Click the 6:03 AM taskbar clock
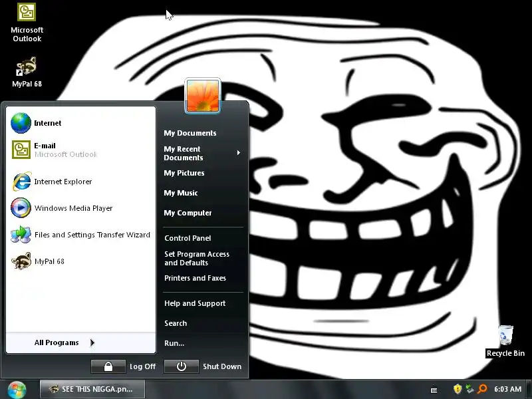The width and height of the screenshot is (532, 399). [x=507, y=389]
